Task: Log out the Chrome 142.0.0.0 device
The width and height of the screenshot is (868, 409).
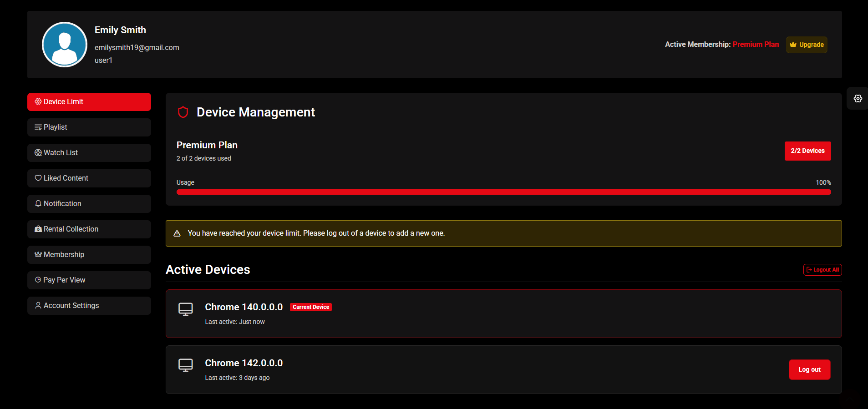Action: [x=809, y=369]
